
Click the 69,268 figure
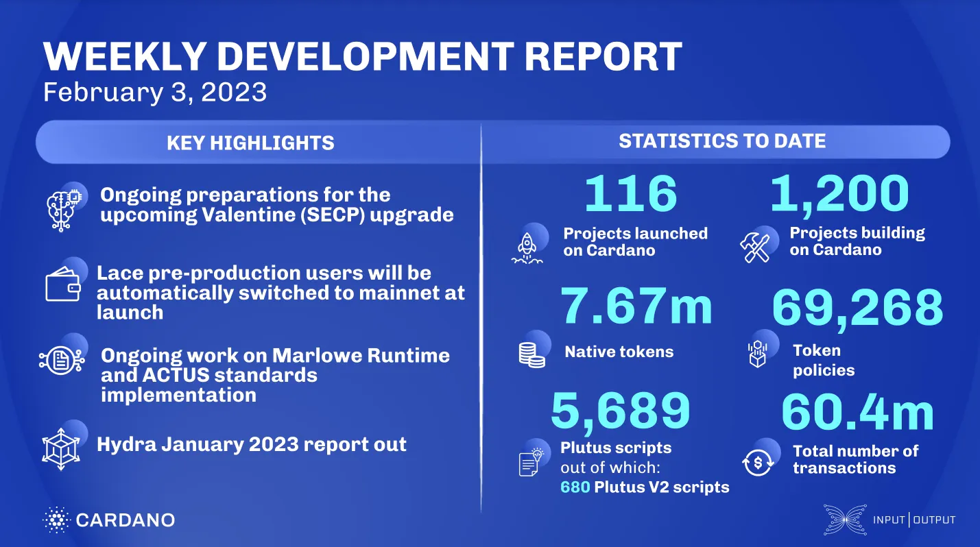click(858, 308)
